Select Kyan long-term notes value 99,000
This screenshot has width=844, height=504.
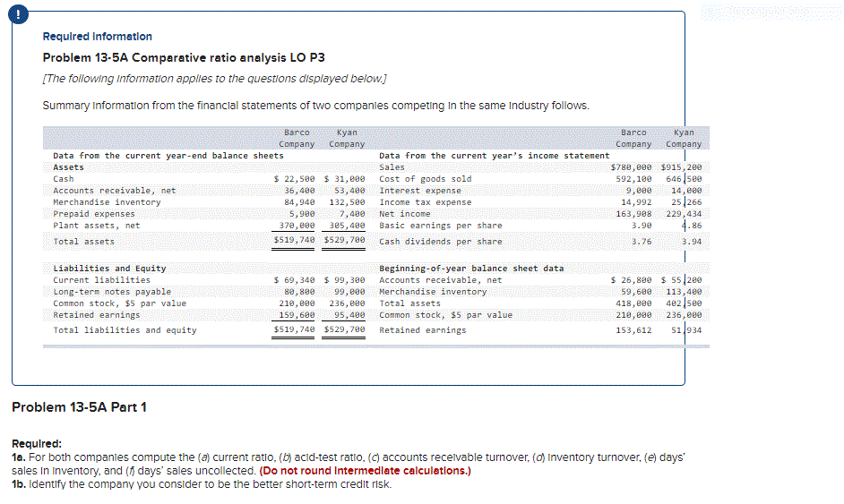point(349,292)
